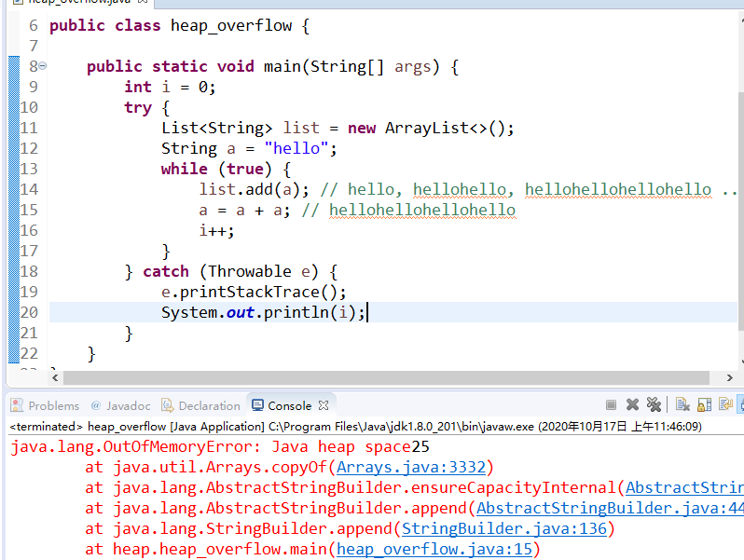Click 'a = a + a;' on line 15

pyautogui.click(x=244, y=210)
